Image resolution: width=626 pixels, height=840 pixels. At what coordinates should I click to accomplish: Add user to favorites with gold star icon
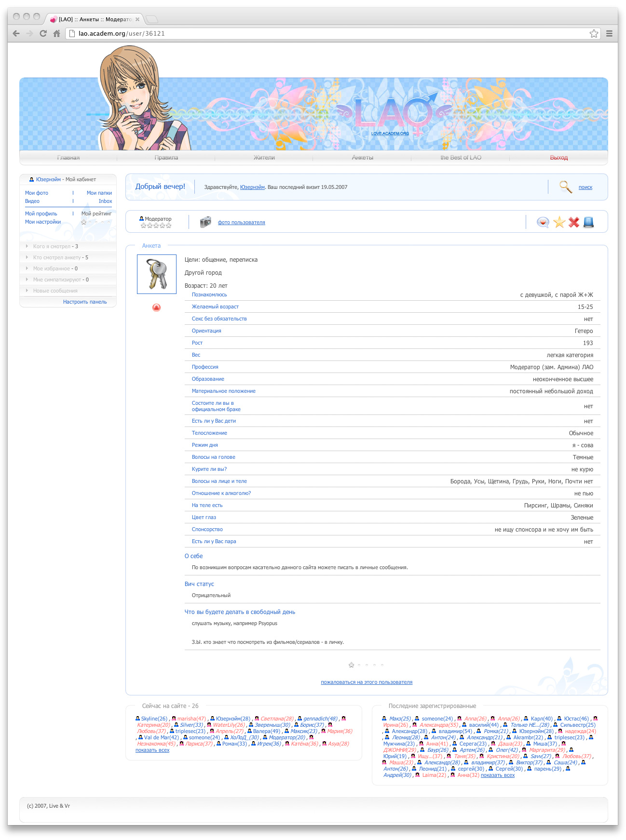point(559,222)
